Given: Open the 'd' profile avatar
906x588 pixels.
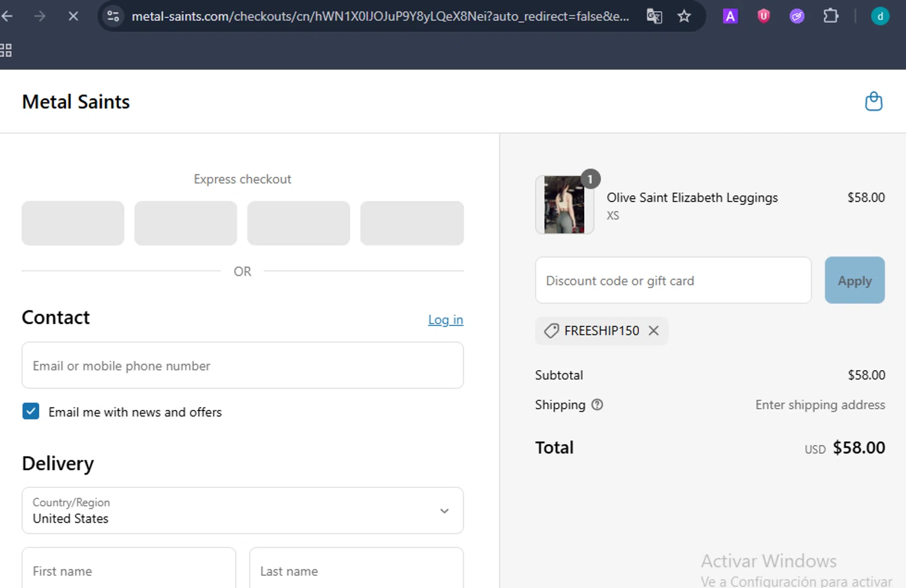Looking at the screenshot, I should [x=880, y=16].
